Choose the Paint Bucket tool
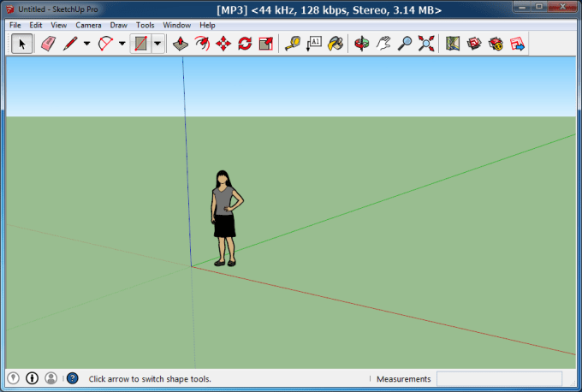Image resolution: width=582 pixels, height=392 pixels. [336, 44]
